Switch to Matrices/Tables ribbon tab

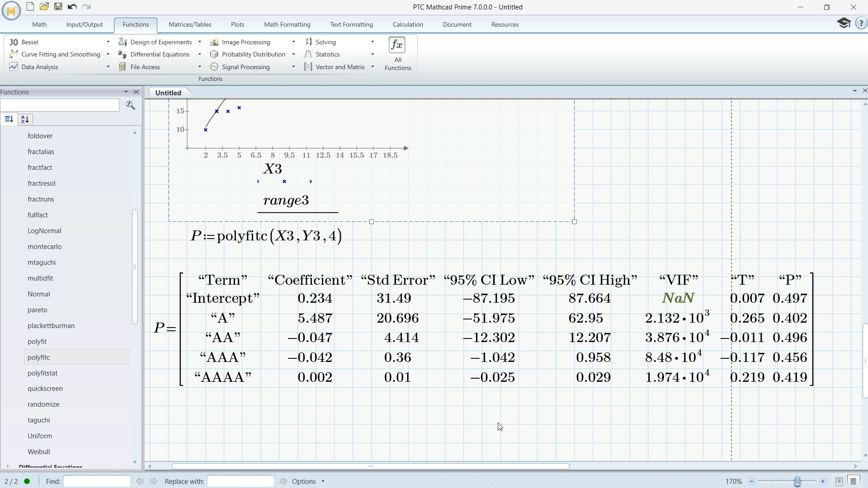click(190, 24)
